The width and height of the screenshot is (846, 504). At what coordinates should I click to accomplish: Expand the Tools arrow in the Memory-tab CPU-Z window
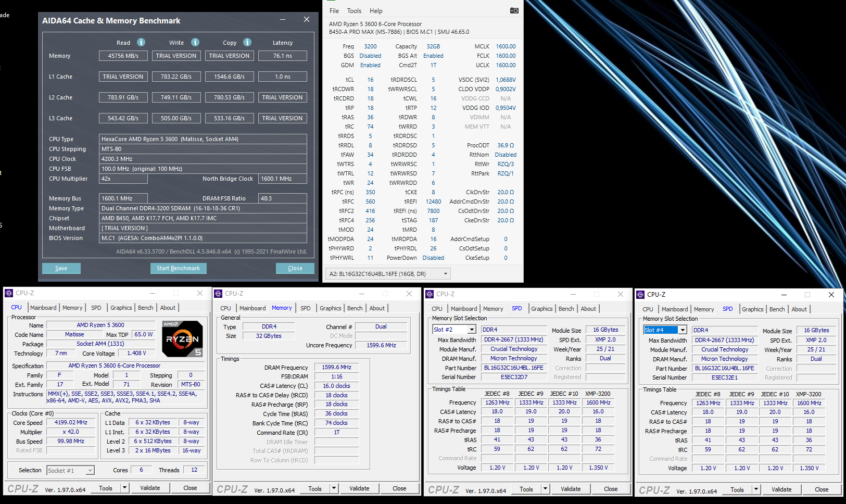tap(334, 488)
